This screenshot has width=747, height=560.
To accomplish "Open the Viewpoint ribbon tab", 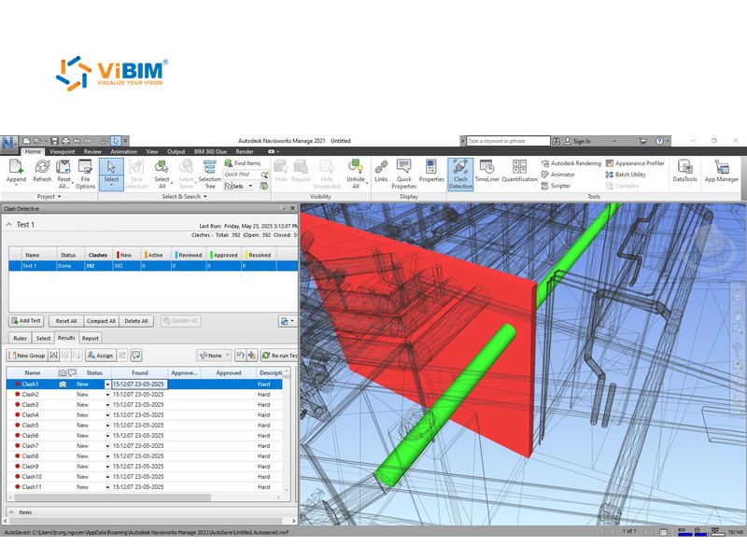I will (x=63, y=151).
